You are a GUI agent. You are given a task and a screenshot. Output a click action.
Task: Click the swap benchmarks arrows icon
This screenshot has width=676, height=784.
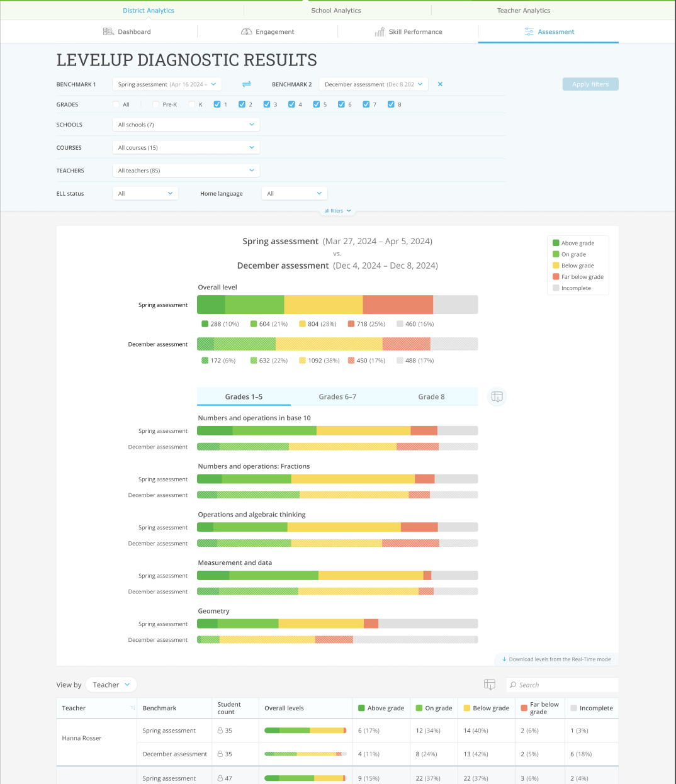[246, 84]
